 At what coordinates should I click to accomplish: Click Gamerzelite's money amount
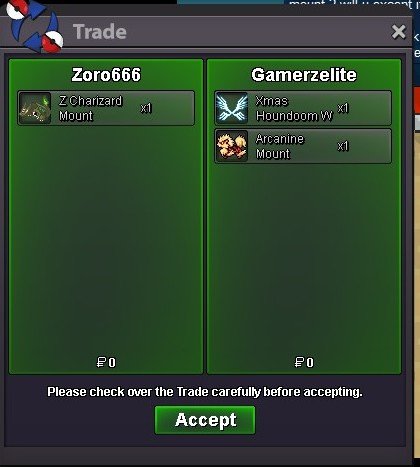click(x=304, y=362)
